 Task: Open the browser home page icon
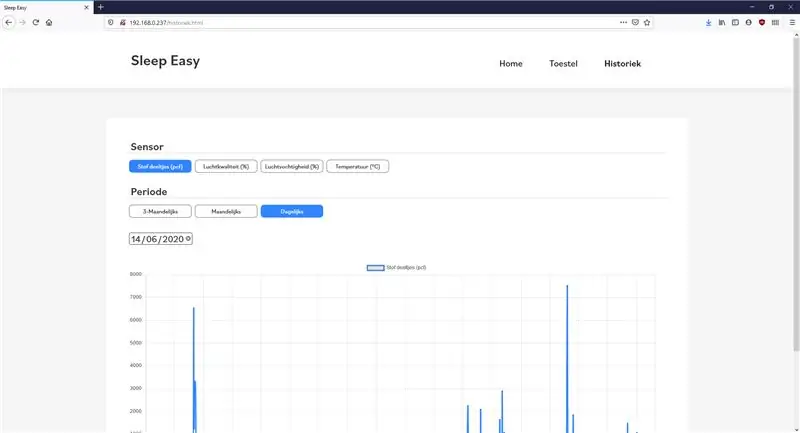[49, 22]
